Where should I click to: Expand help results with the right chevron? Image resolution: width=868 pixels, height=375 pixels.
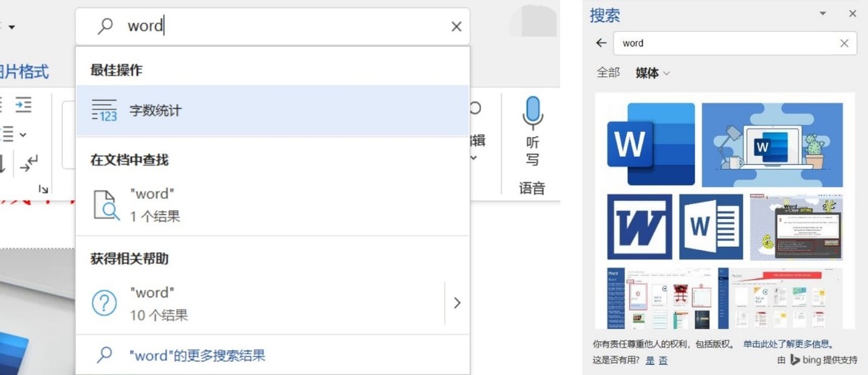(457, 303)
